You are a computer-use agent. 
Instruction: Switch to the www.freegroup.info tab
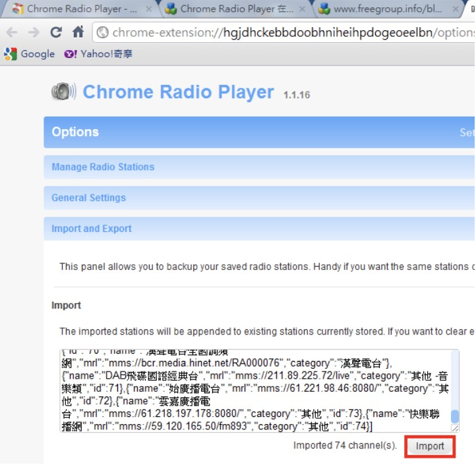pos(387,9)
